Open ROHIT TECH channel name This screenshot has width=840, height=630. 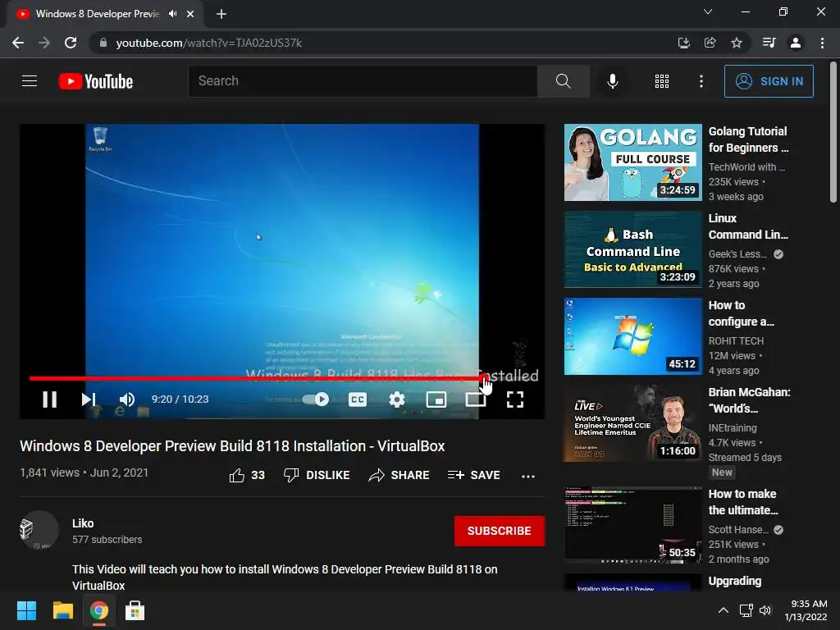click(736, 340)
